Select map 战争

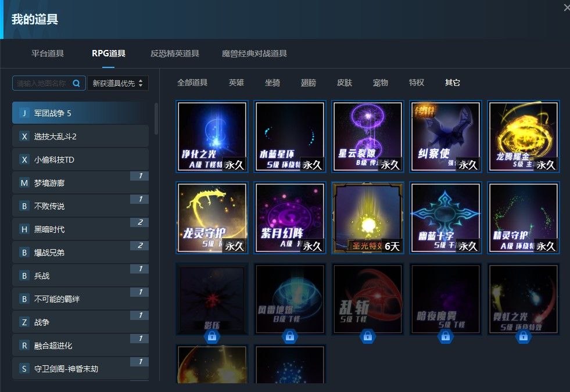(x=80, y=322)
